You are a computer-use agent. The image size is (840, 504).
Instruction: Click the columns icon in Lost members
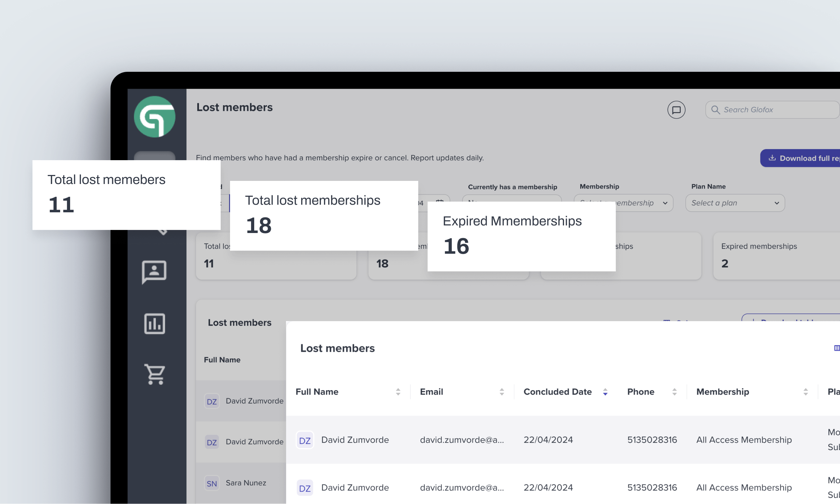(837, 348)
